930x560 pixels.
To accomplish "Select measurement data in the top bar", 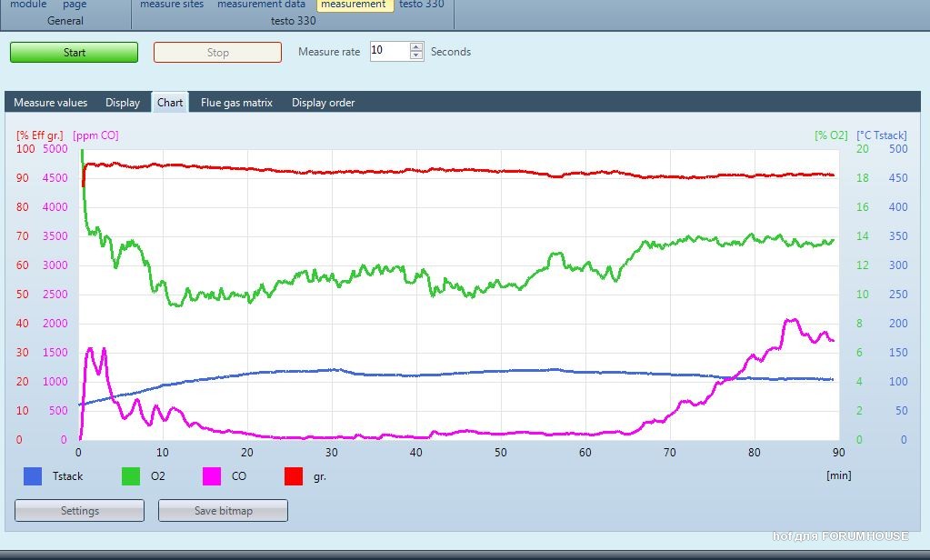I will [x=261, y=5].
